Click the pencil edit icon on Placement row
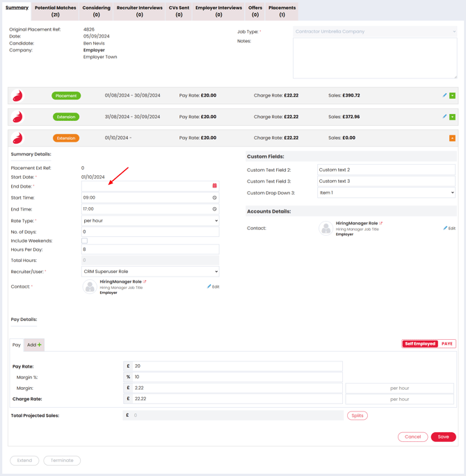The image size is (466, 476). click(444, 95)
